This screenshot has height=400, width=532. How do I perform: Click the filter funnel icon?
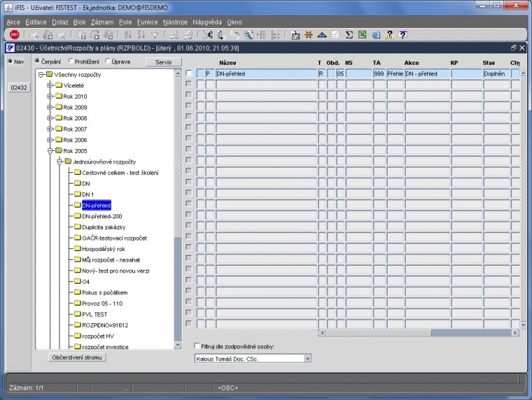tap(154, 35)
